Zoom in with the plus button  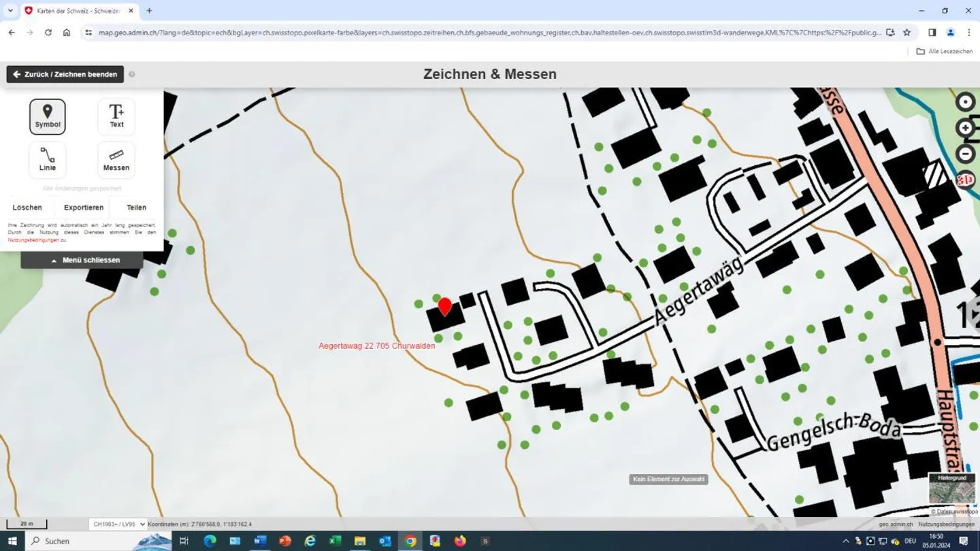pyautogui.click(x=965, y=128)
